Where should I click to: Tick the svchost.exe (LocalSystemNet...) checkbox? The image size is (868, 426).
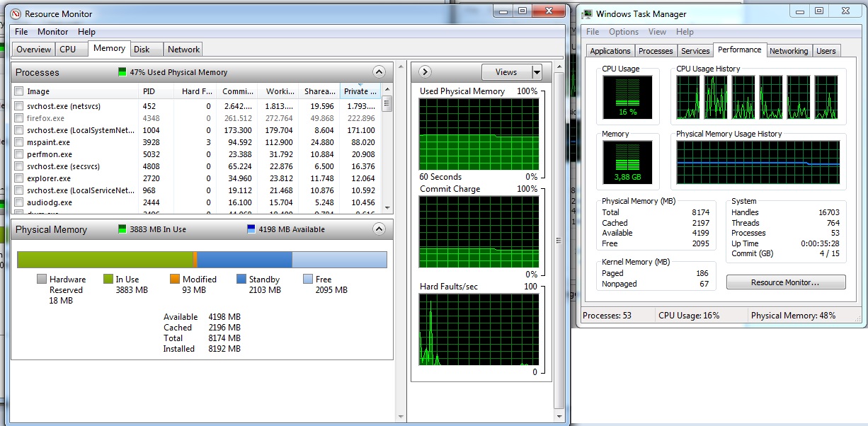tap(19, 130)
